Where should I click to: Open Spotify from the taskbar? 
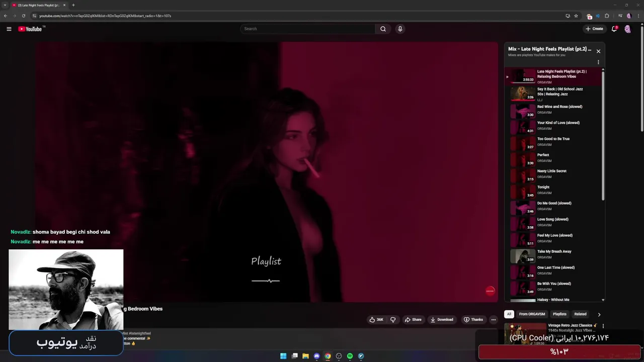tap(350, 356)
